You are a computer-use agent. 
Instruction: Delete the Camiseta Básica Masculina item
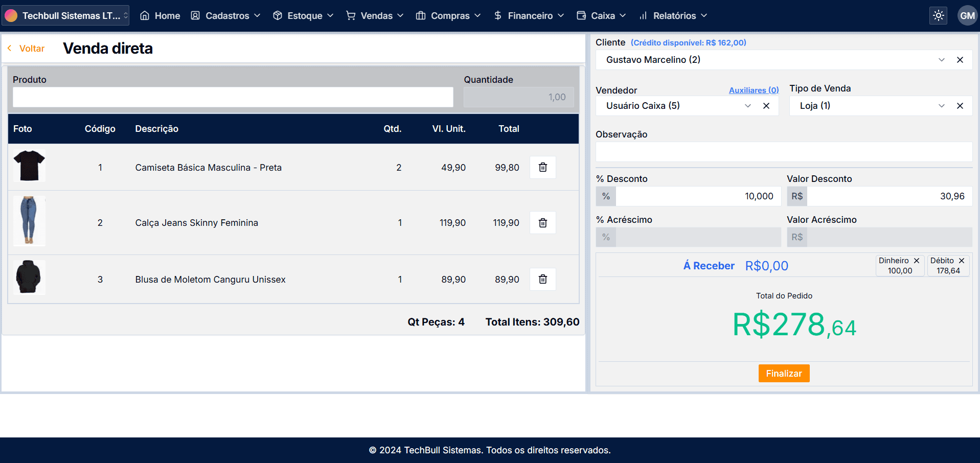click(x=542, y=168)
